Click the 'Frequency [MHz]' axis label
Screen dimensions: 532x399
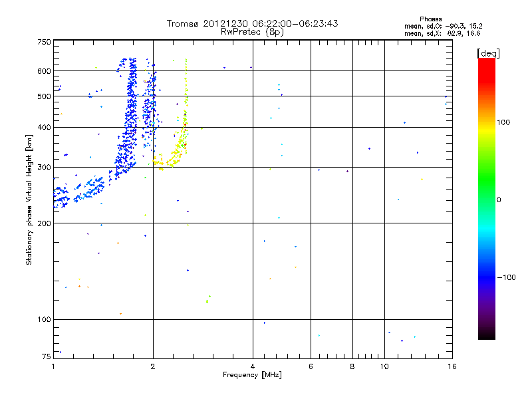[x=252, y=375]
